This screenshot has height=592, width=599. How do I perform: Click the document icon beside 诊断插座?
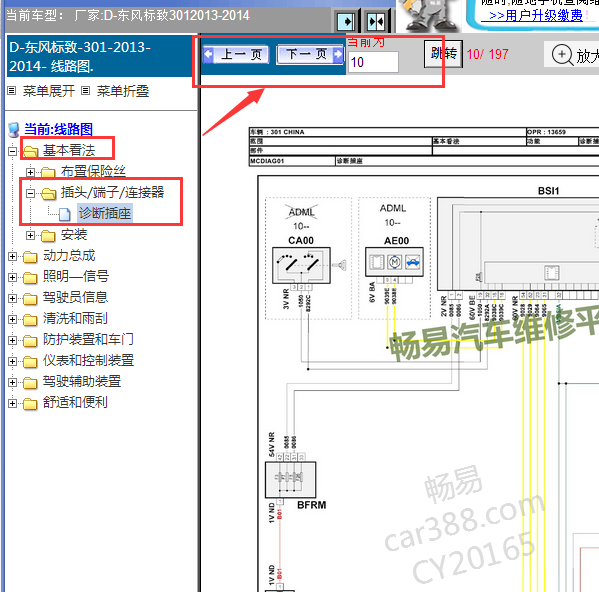pos(65,214)
